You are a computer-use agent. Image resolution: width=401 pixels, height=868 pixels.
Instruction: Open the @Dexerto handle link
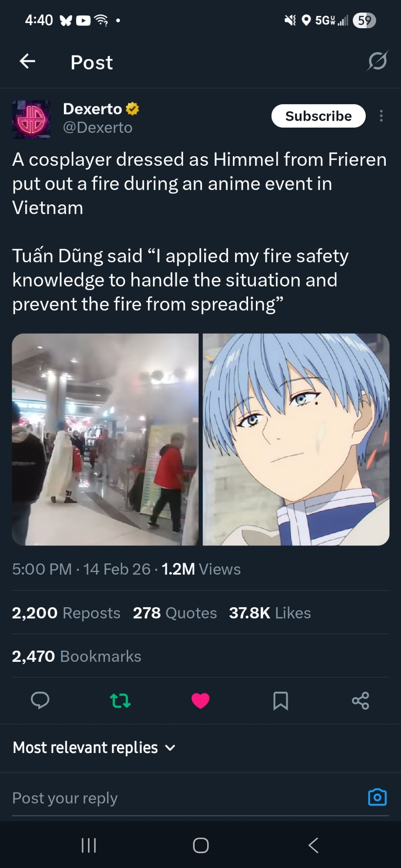[x=98, y=128]
